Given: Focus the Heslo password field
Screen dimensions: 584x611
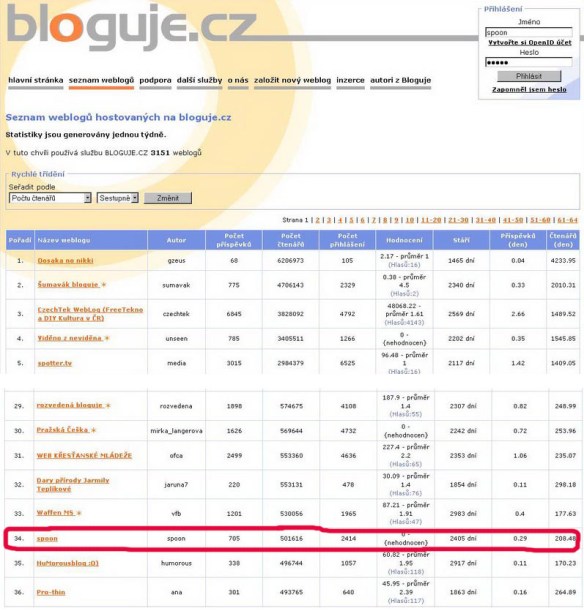Looking at the screenshot, I should pyautogui.click(x=529, y=62).
